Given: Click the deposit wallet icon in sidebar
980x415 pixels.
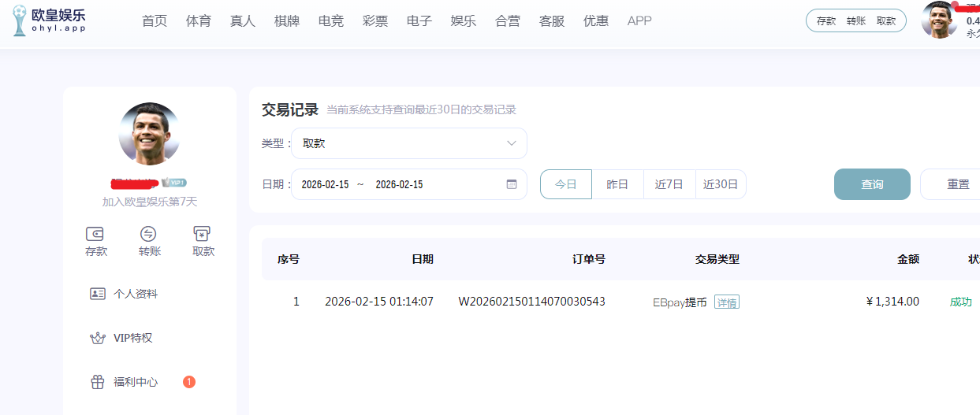Looking at the screenshot, I should [x=96, y=234].
